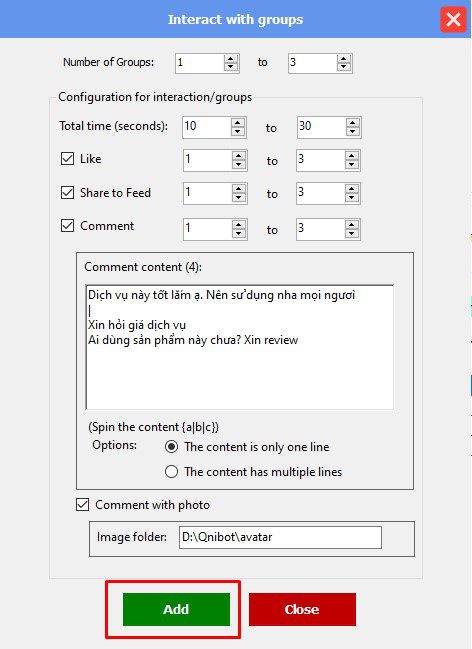Increase minimum Total time with up arrow
The image size is (472, 649).
click(x=238, y=123)
